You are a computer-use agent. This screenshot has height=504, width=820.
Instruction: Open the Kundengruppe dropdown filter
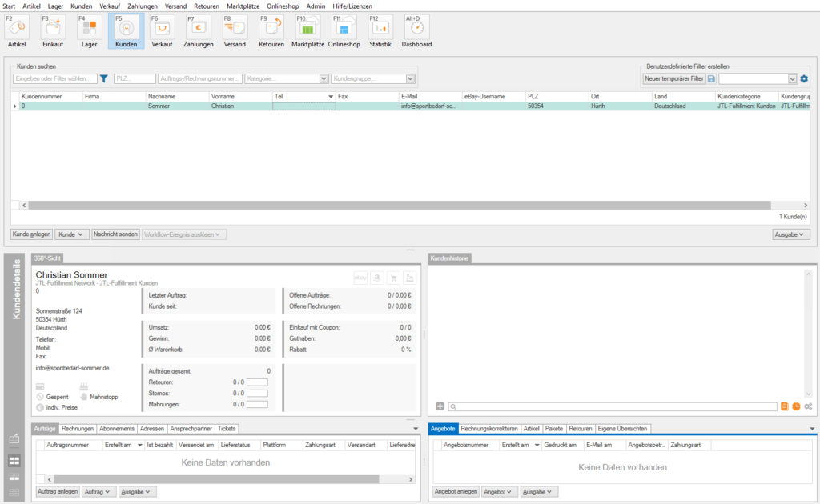coord(410,79)
